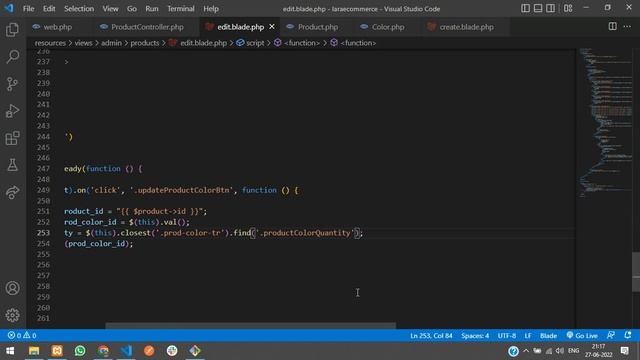Viewport: 640px width, 360px height.
Task: Open the Explorer view in the activity bar
Action: tap(12, 29)
